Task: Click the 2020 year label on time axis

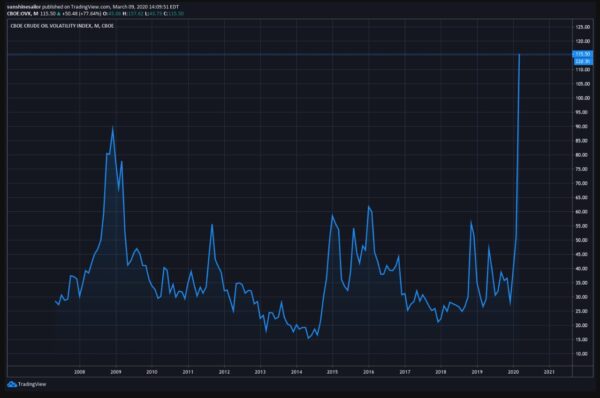Action: point(513,372)
